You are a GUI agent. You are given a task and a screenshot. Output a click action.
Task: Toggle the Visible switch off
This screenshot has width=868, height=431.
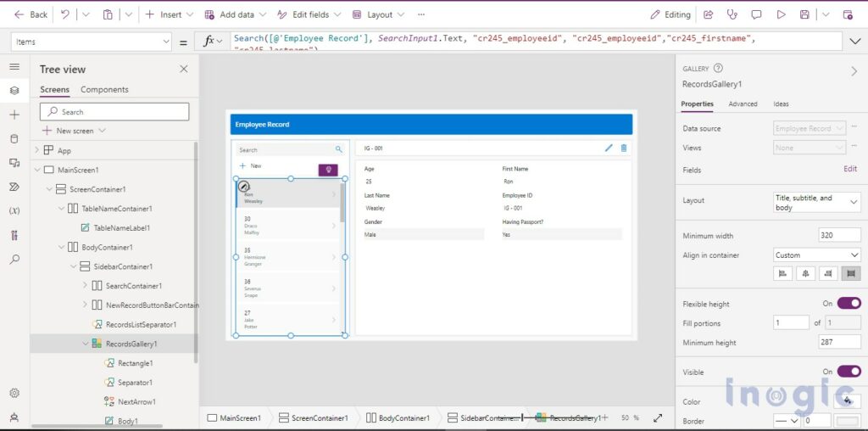coord(849,371)
